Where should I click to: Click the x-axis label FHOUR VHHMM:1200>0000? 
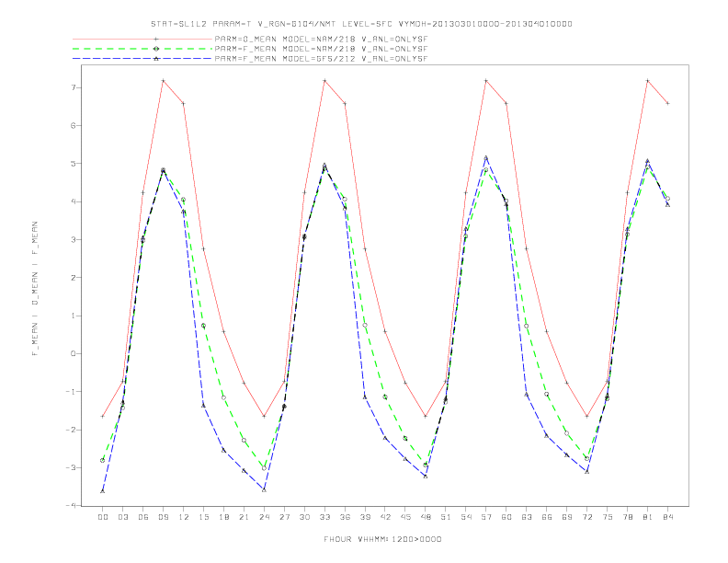click(382, 539)
